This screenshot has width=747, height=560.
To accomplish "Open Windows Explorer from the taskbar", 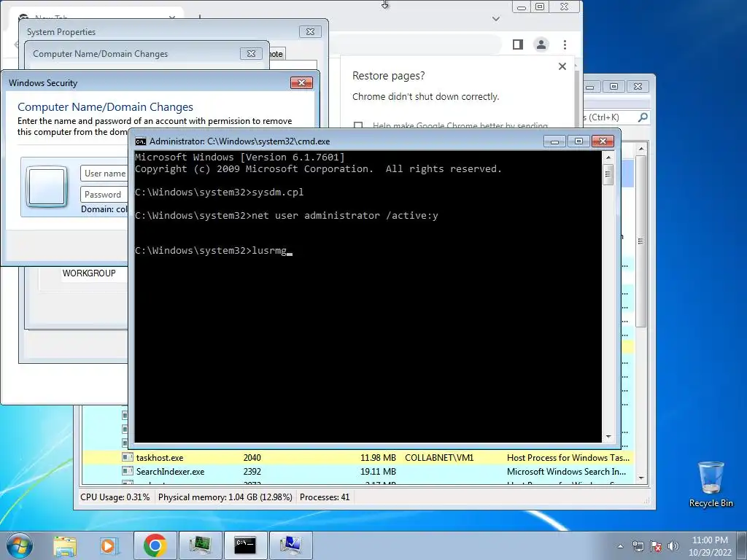I will pos(65,545).
